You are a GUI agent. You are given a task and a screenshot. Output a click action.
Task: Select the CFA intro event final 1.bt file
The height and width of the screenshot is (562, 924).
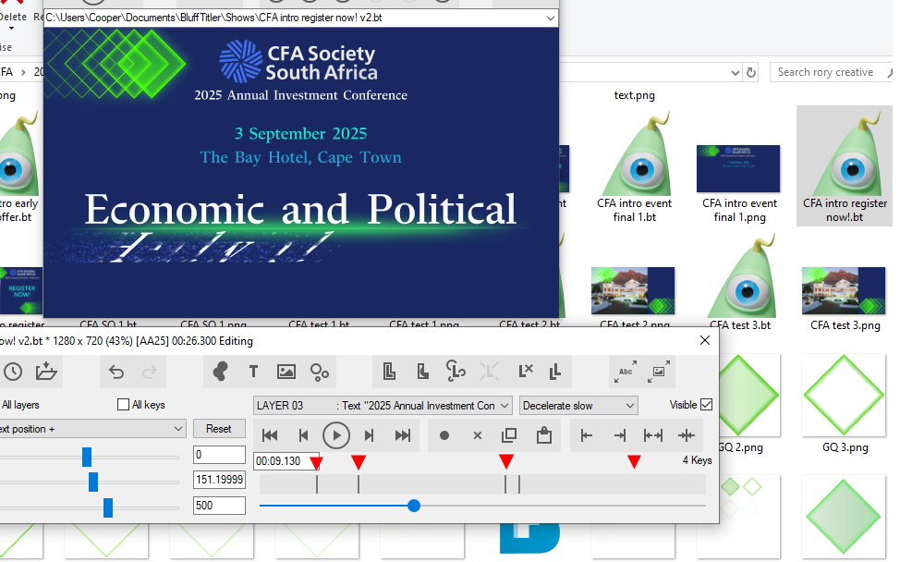634,167
